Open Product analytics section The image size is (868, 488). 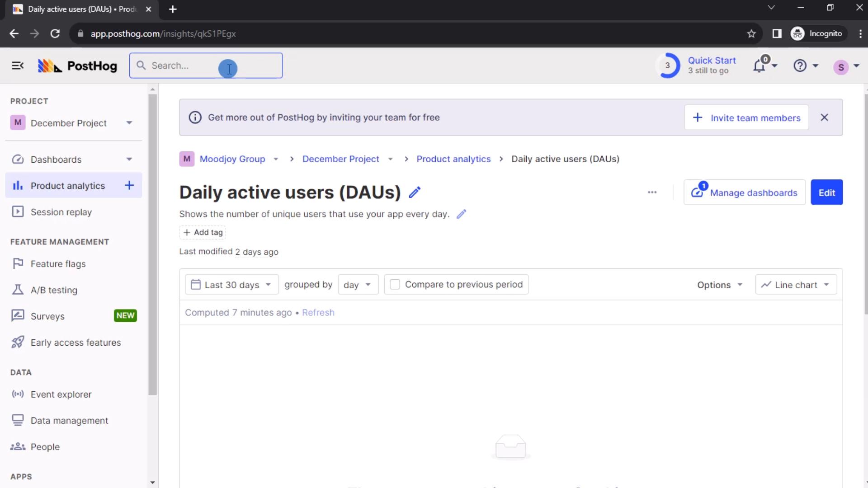click(x=67, y=185)
